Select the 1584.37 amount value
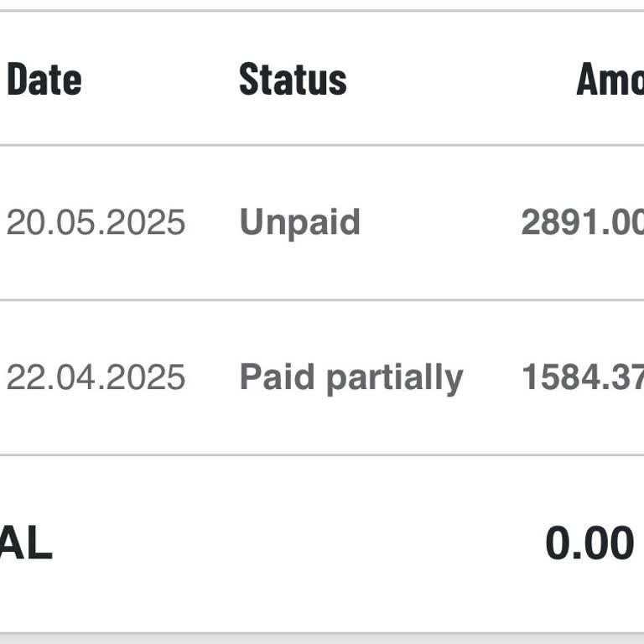 pos(582,378)
